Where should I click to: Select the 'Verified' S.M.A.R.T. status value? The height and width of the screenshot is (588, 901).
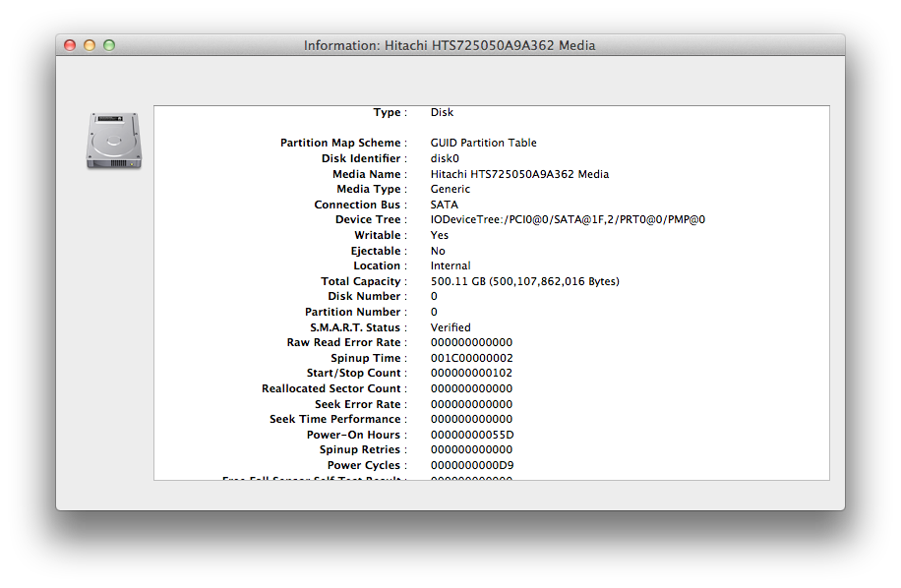pos(450,327)
